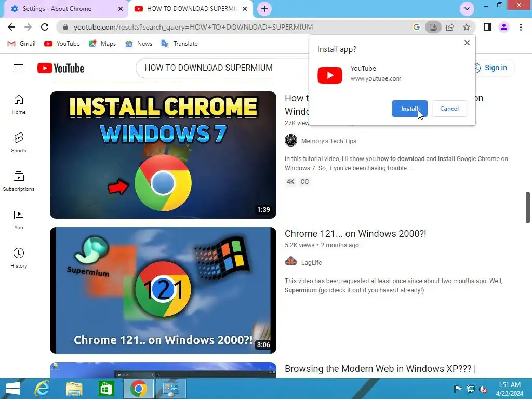532x399 pixels.
Task: Open Chrome 121... on Windows 2000?! title
Action: 355,234
